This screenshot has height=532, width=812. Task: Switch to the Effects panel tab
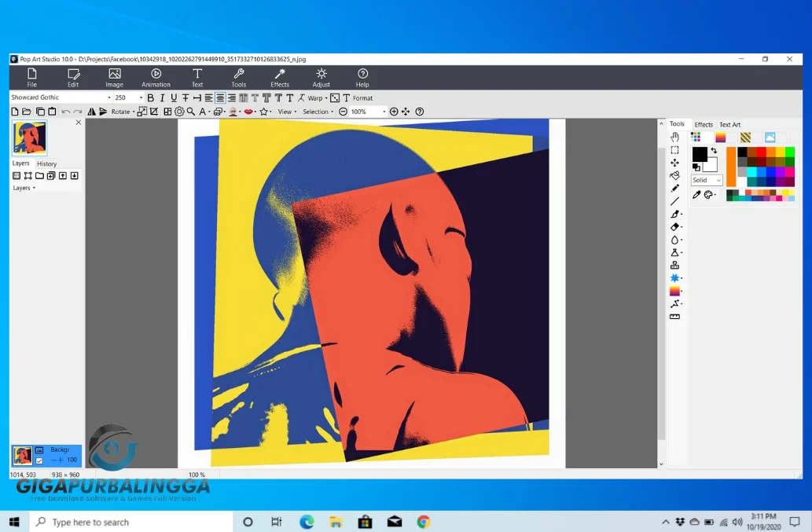704,125
